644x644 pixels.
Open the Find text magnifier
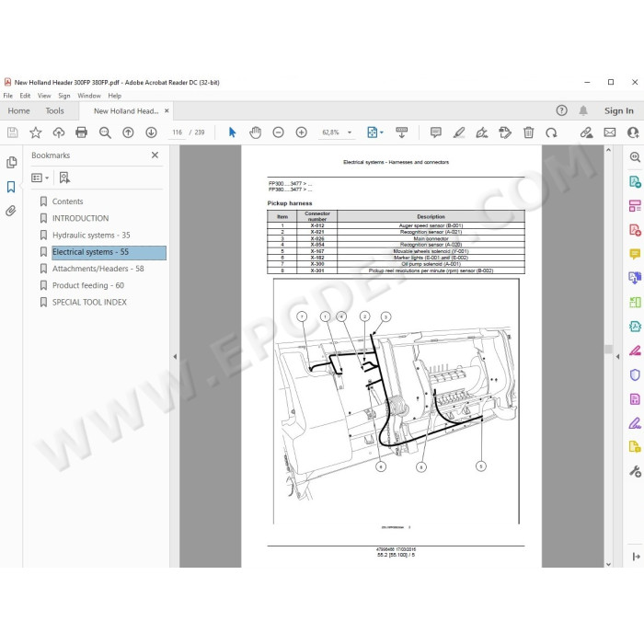pyautogui.click(x=105, y=132)
